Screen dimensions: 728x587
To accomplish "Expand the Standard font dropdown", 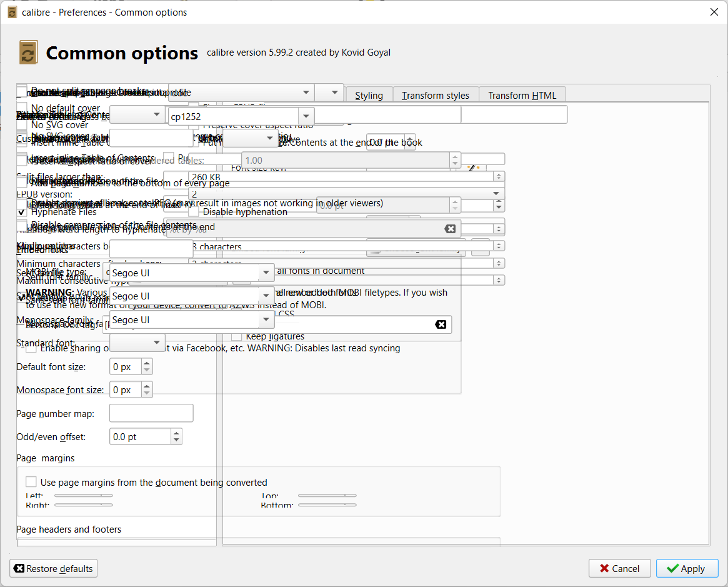I will [x=137, y=343].
